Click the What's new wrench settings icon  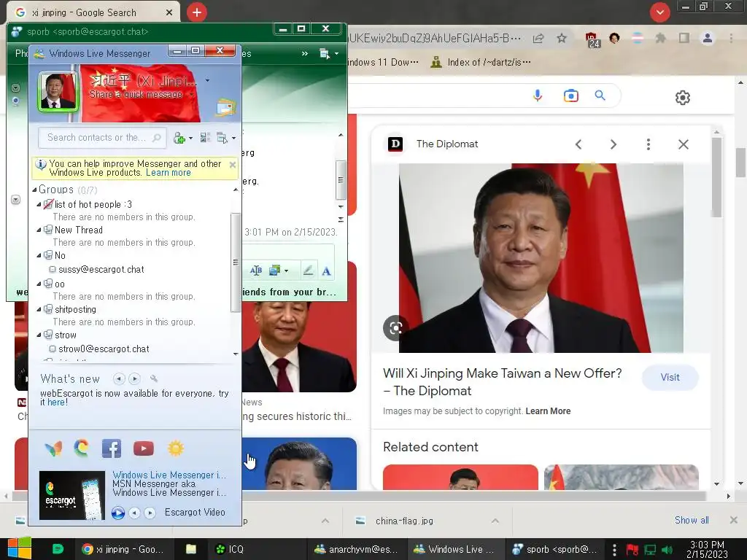153,378
